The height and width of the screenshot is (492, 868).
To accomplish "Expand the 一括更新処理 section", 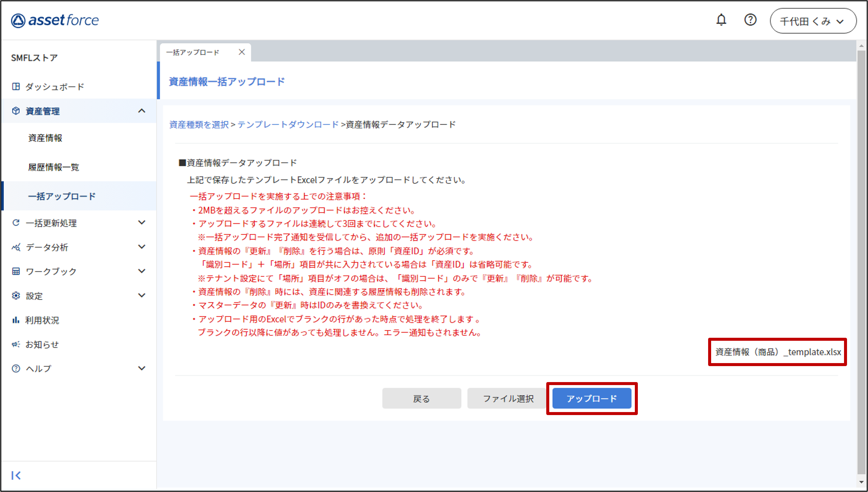I will 142,223.
